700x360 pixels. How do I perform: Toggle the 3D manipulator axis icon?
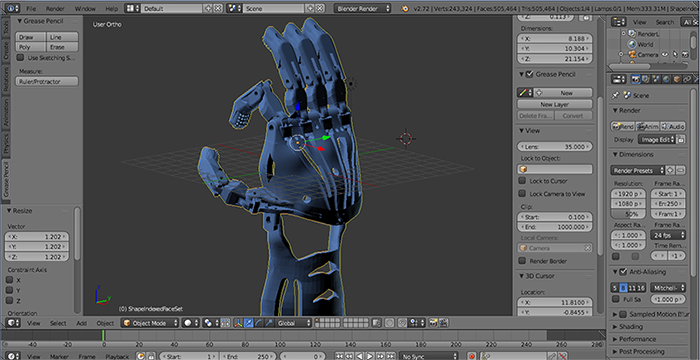click(238, 322)
